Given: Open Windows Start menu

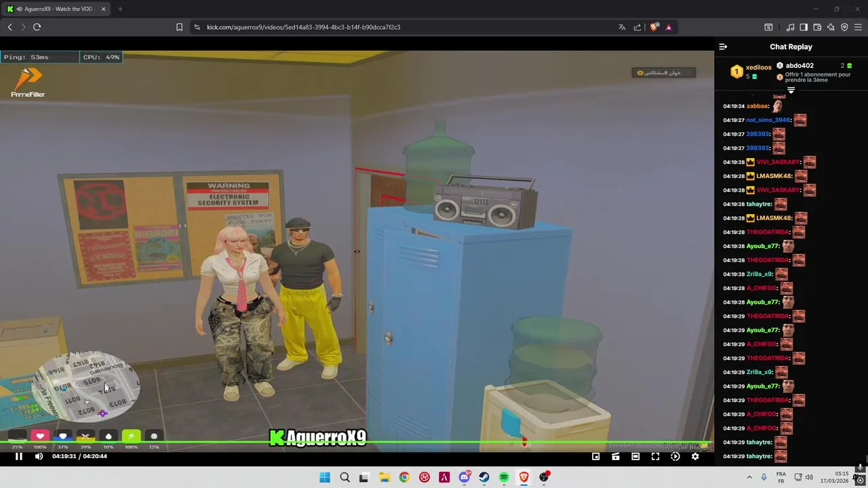Looking at the screenshot, I should (x=325, y=477).
